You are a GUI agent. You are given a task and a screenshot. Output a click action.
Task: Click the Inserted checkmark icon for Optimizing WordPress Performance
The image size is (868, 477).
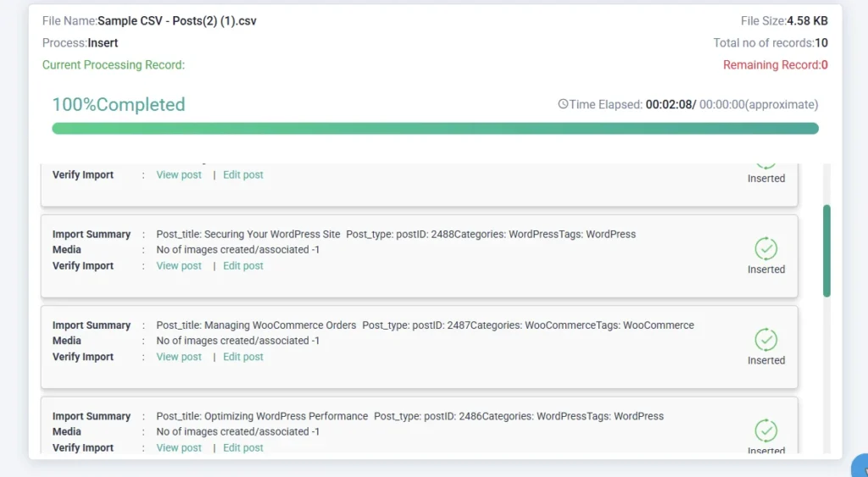(x=766, y=430)
